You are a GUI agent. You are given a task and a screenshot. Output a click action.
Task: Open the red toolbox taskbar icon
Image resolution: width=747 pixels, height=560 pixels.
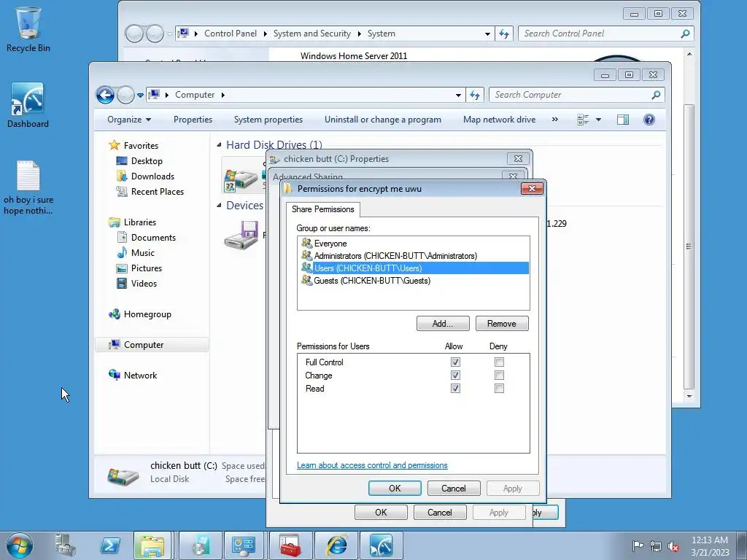click(290, 545)
